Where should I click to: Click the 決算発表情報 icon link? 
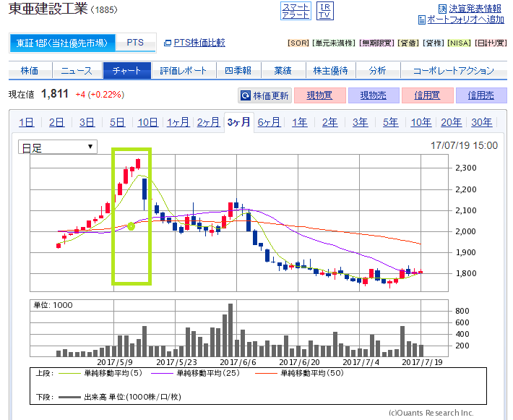[x=442, y=9]
